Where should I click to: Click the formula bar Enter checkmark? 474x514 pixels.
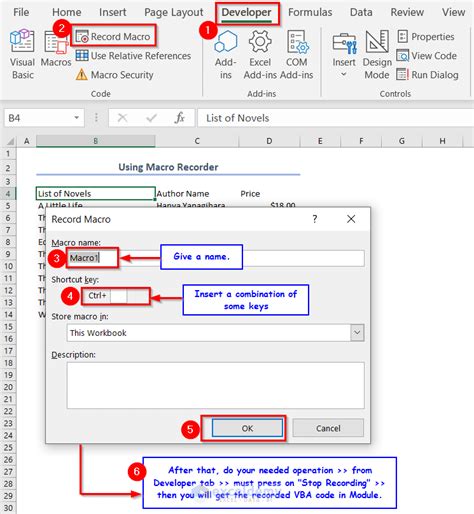(151, 118)
